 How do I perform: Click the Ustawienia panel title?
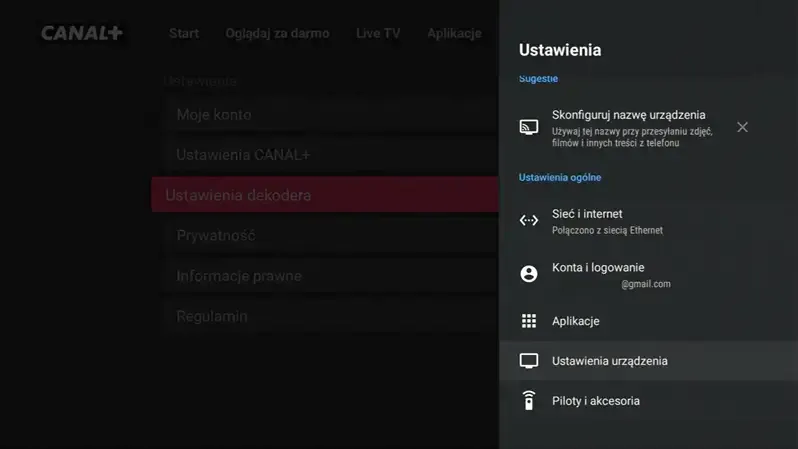pyautogui.click(x=560, y=50)
